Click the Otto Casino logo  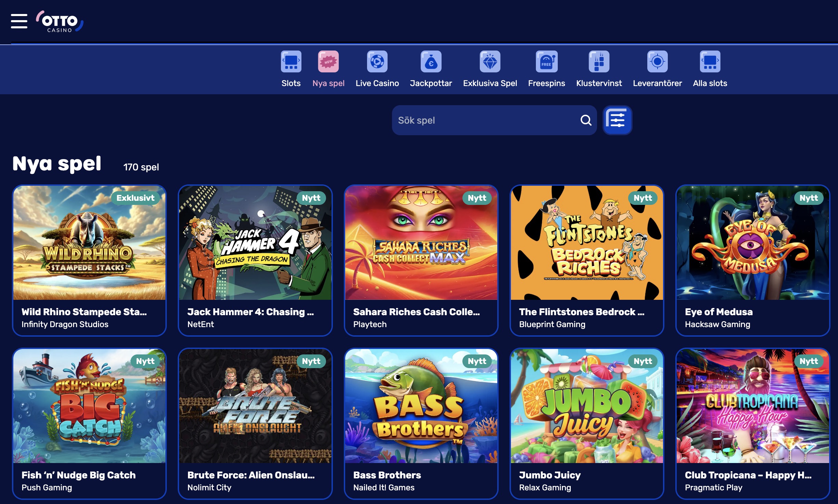(60, 22)
